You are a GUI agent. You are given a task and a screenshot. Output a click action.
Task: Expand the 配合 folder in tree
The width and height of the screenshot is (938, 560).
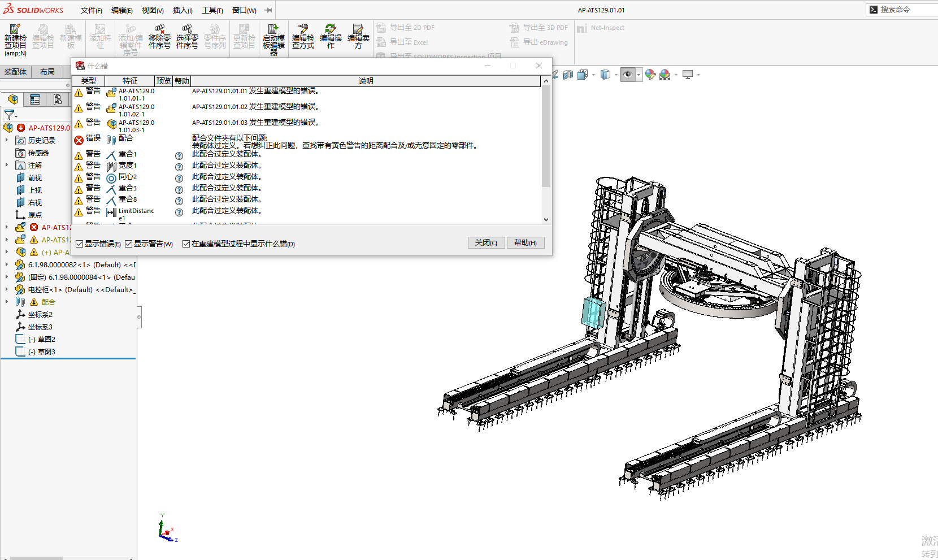(x=7, y=302)
